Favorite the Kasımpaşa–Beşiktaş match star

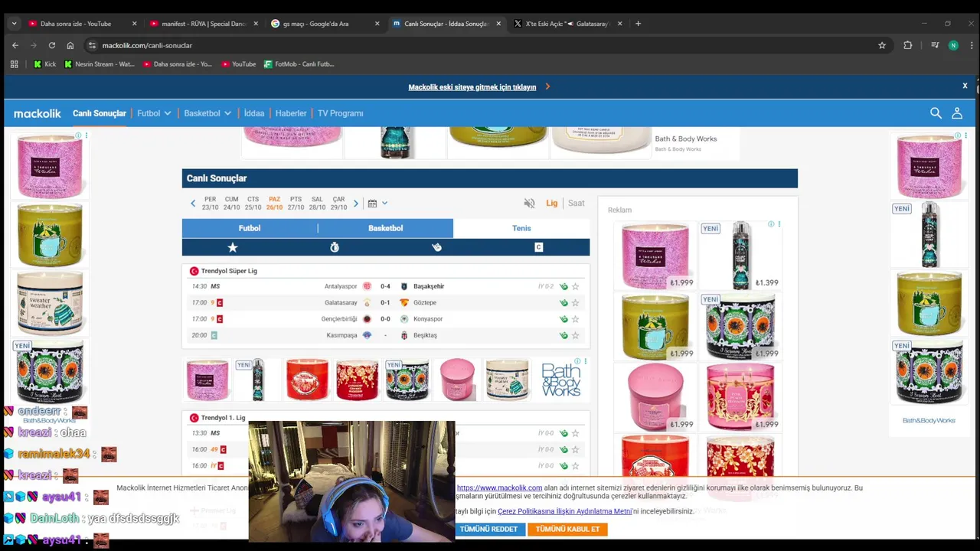(575, 335)
